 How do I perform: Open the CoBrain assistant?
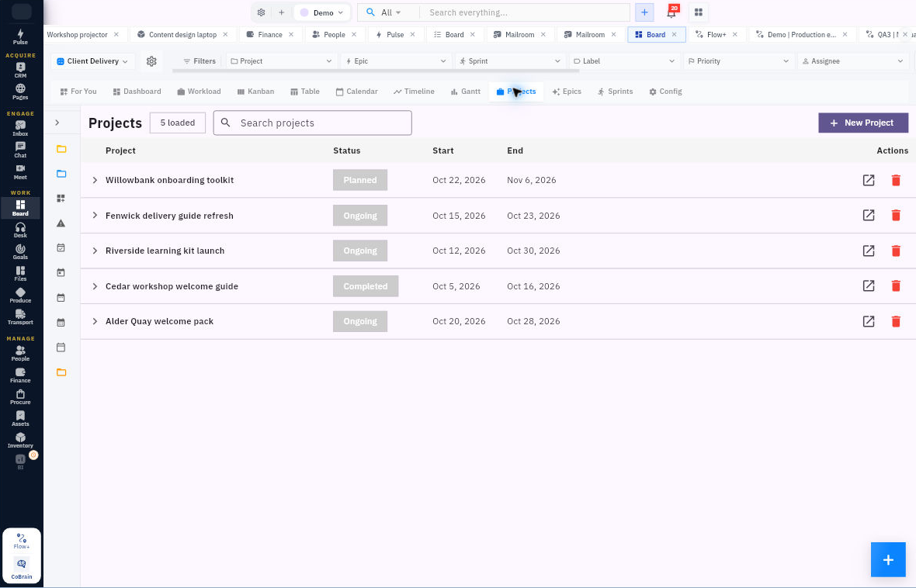click(22, 568)
